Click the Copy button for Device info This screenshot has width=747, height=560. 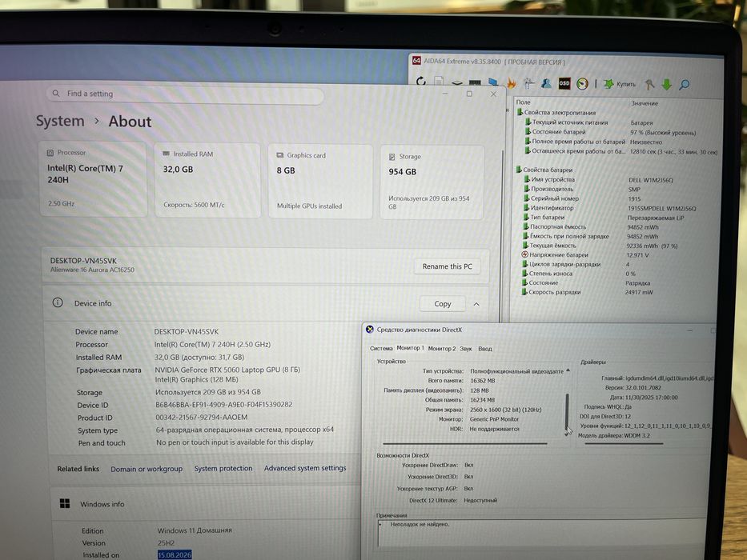coord(442,303)
